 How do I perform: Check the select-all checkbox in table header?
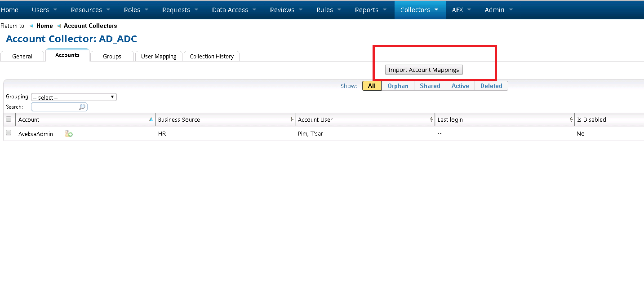(x=8, y=119)
